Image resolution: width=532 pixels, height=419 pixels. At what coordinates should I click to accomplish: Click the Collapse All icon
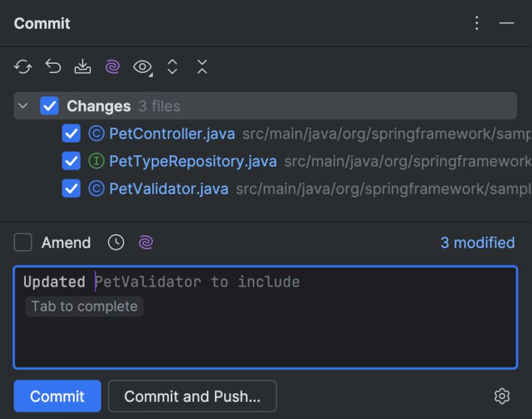(201, 67)
